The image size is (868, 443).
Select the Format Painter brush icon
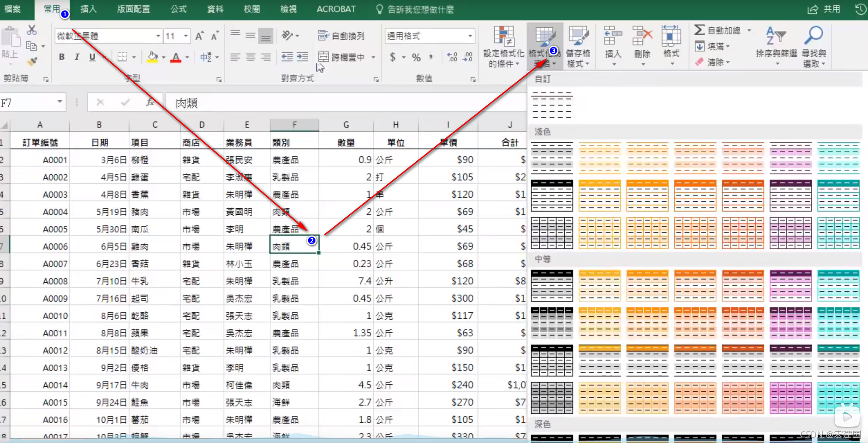(x=32, y=61)
